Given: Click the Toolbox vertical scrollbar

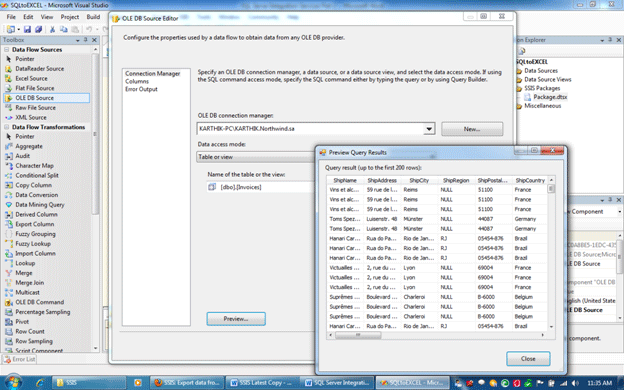Looking at the screenshot, I should click(95, 135).
